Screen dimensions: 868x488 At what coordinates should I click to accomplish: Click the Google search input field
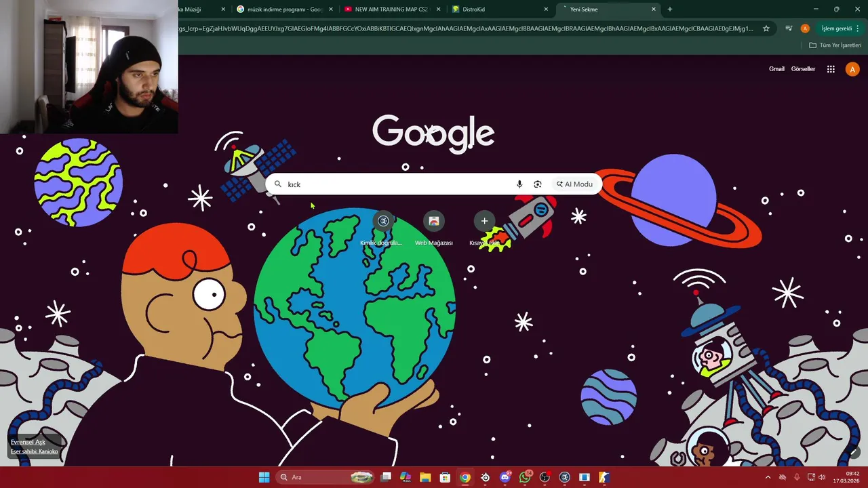[434, 184]
